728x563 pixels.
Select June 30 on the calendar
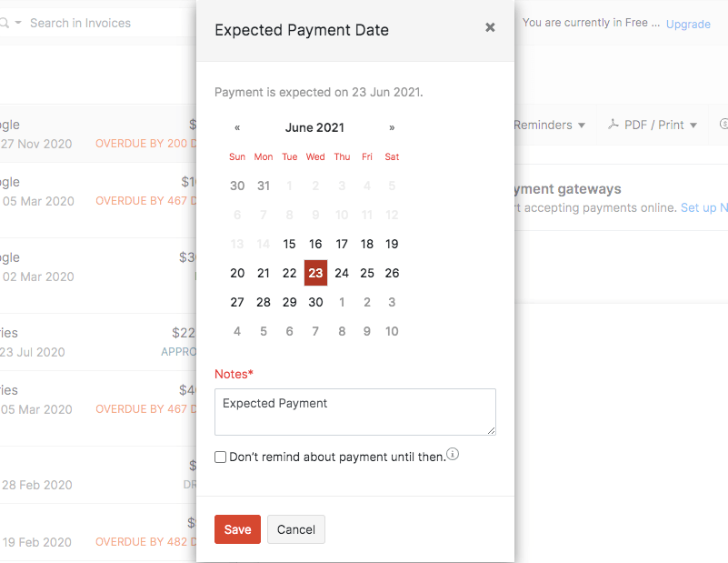tap(314, 302)
